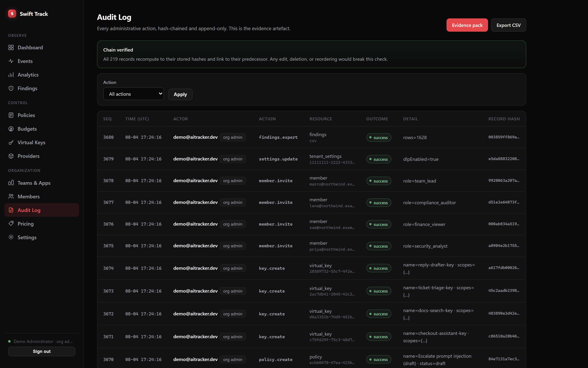Viewport: 588px width, 368px height.
Task: Click the settings.update action cell
Action: click(x=278, y=159)
